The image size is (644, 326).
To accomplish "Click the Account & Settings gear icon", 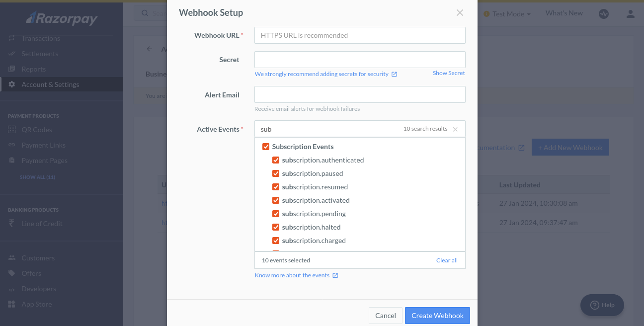I will point(11,84).
